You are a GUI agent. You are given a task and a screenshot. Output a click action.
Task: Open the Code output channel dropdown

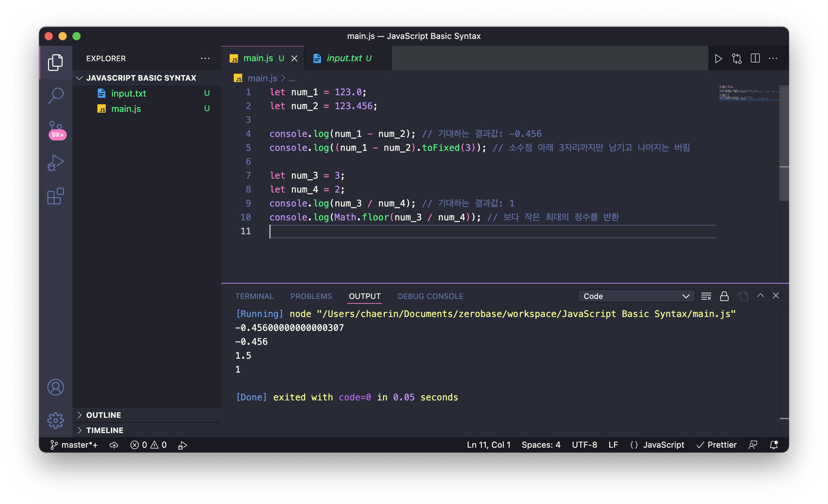point(636,296)
